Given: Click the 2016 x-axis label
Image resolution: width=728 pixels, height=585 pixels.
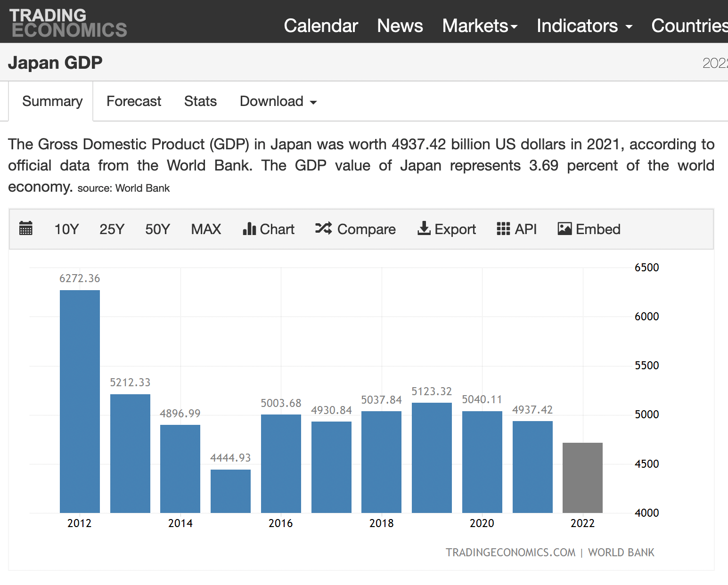Looking at the screenshot, I should point(280,523).
